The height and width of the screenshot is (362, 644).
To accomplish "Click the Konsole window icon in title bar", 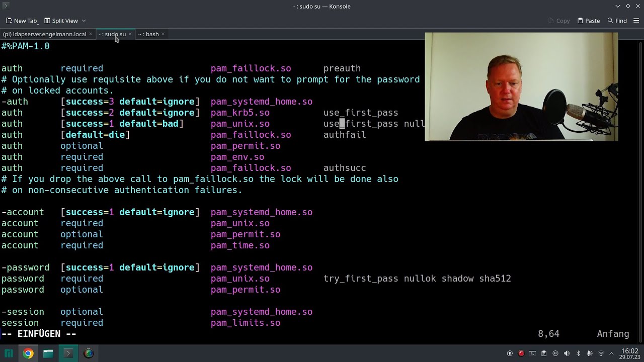I will point(6,6).
